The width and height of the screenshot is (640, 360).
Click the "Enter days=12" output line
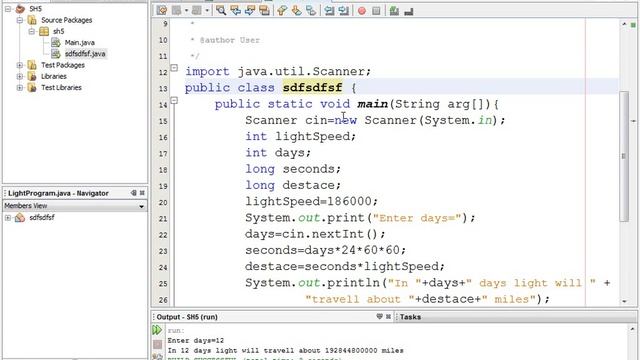pos(196,340)
